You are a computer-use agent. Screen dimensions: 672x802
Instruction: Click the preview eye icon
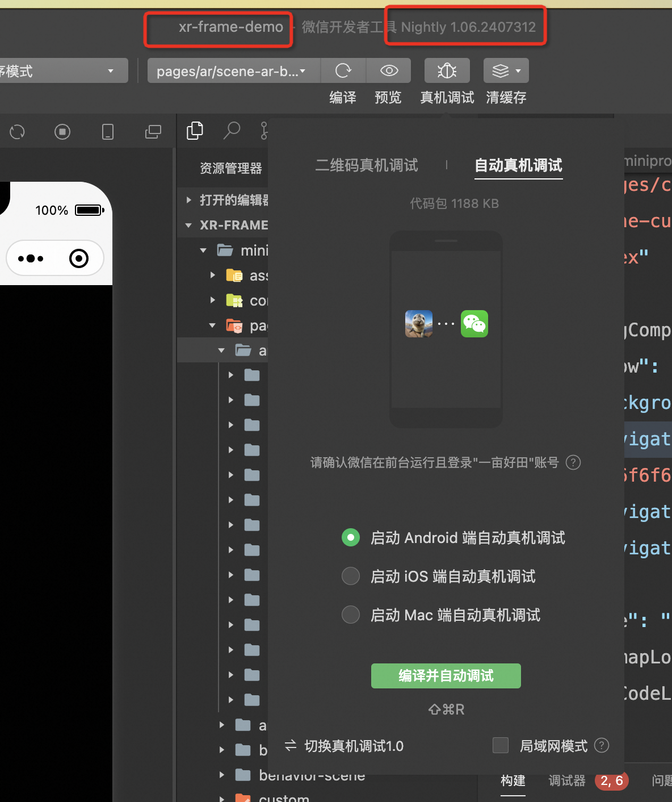pos(389,70)
